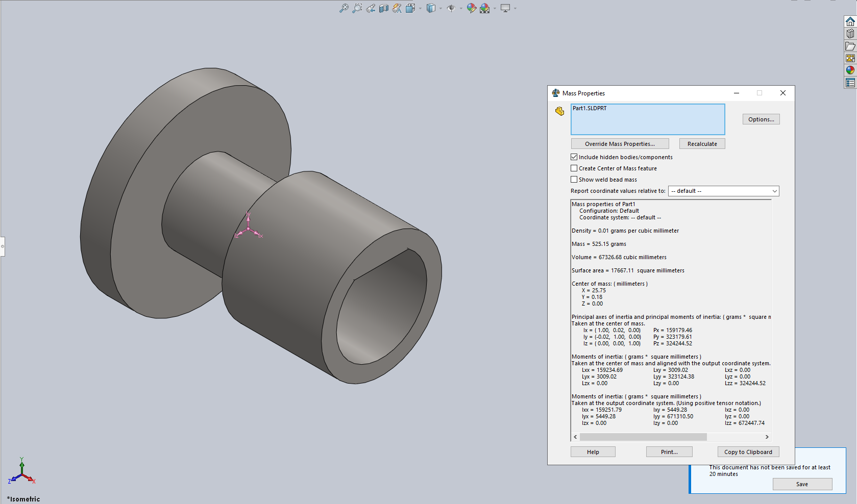Click Copy to Clipboard
The width and height of the screenshot is (857, 504).
[x=748, y=452]
